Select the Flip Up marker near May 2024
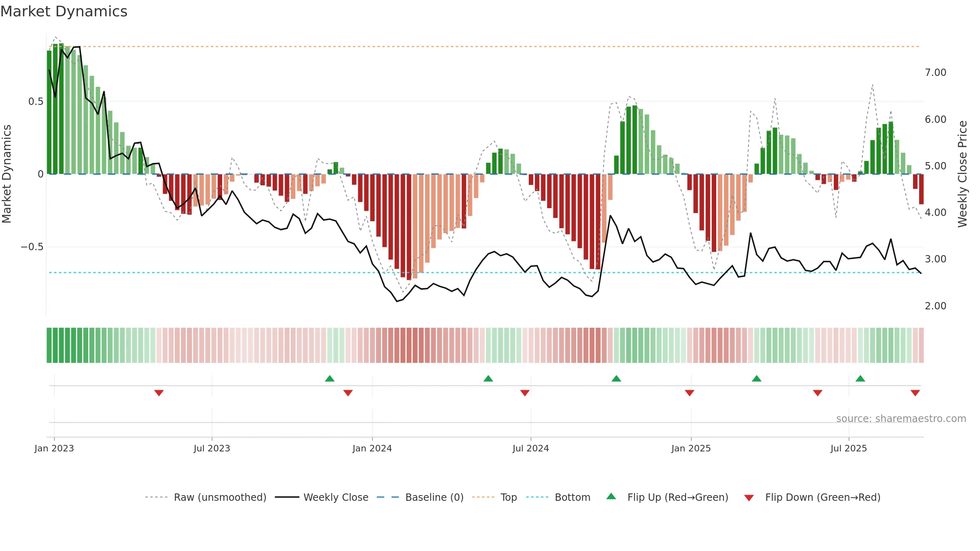 click(488, 378)
